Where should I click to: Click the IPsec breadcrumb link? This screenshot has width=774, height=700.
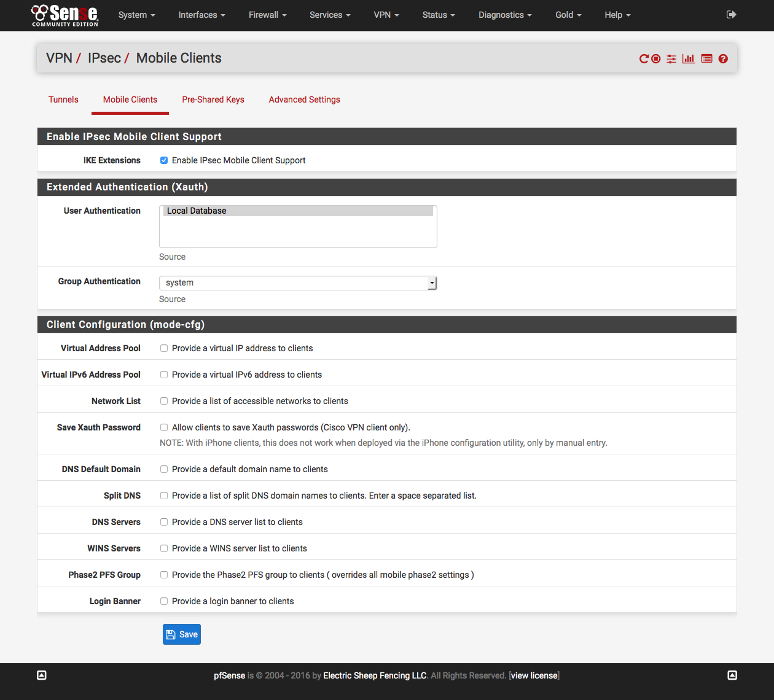click(104, 58)
